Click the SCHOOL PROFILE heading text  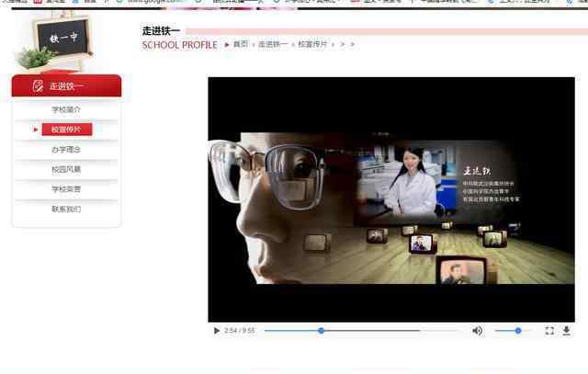pyautogui.click(x=180, y=45)
